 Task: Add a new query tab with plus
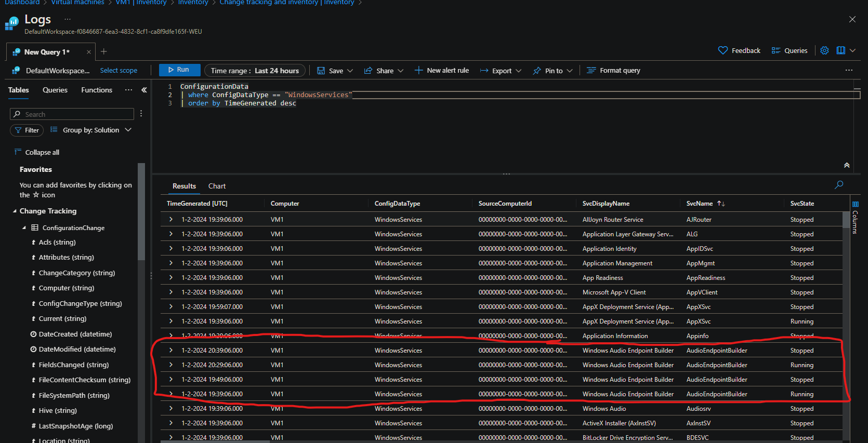point(103,51)
